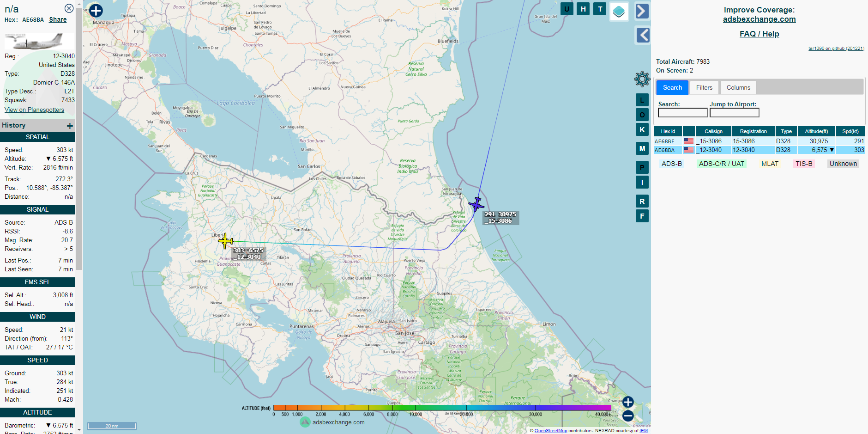Click ADS-C/R / UAT legend label
This screenshot has height=434, width=868.
tap(721, 164)
